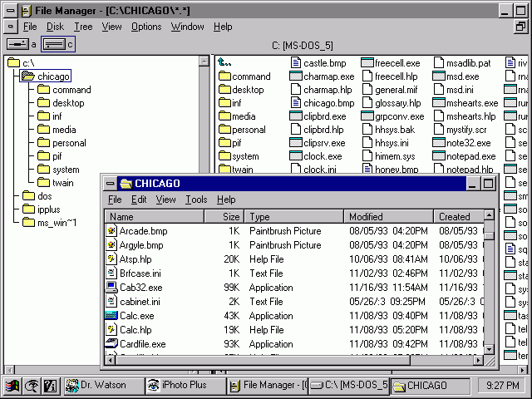Click the Help question taskbar button
Screen dimensions: 532x399
(x=50, y=386)
